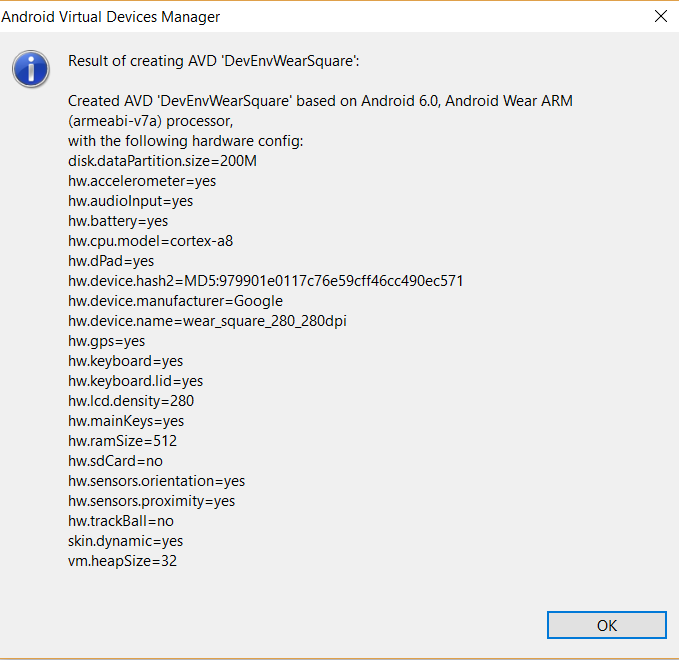Screen dimensions: 679x660
Task: Click the 'hw.device.manufacturer=Google' line
Action: [x=175, y=301]
